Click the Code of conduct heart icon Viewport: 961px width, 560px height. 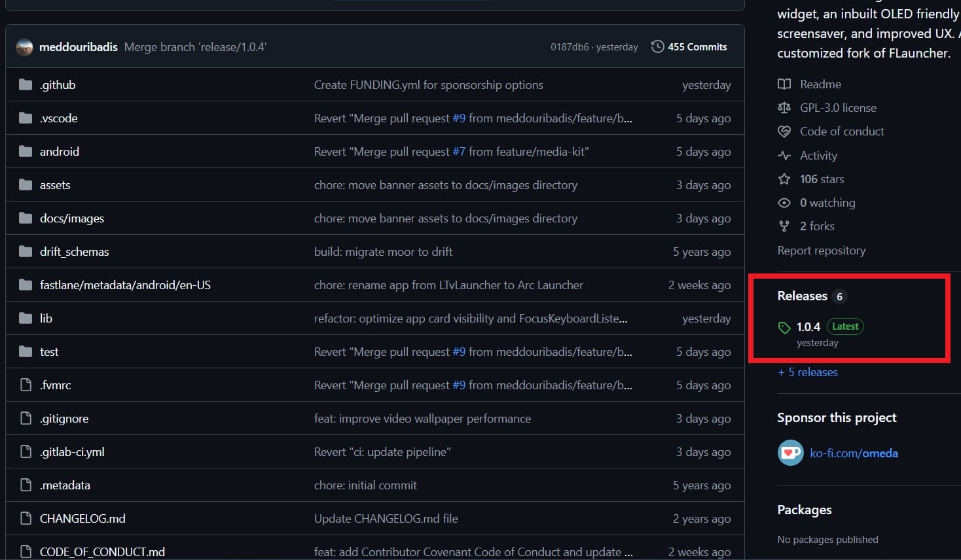[784, 131]
